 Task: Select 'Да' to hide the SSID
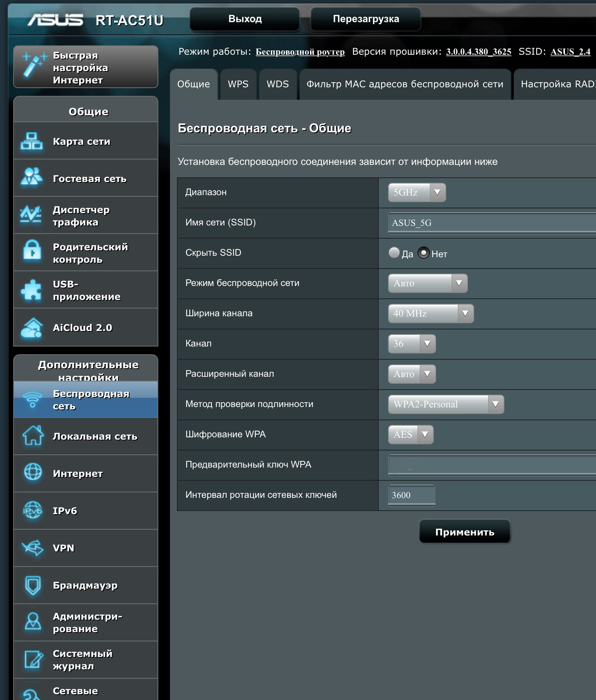(394, 253)
